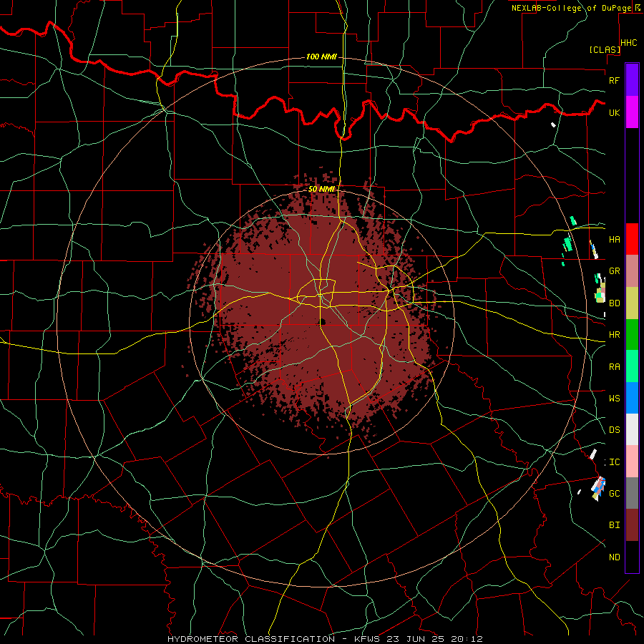Click the [CLAS] units label
The image size is (644, 644).
[x=605, y=49]
